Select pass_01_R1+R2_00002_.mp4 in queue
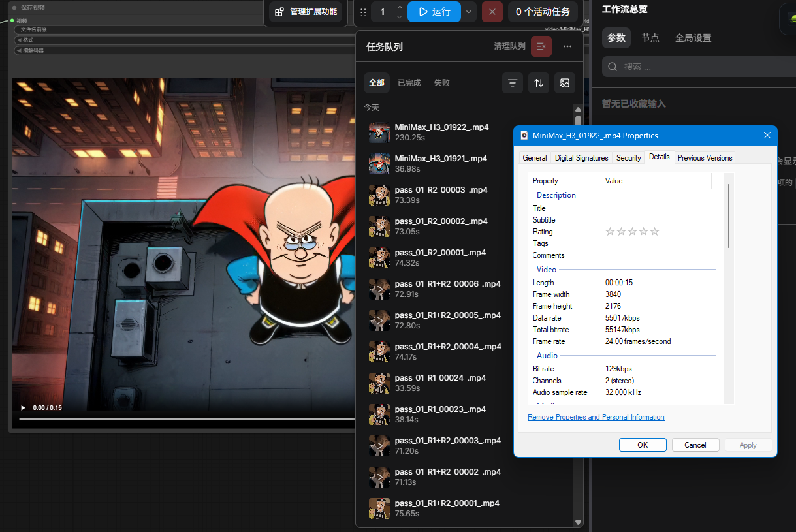This screenshot has height=532, width=796. point(468,477)
